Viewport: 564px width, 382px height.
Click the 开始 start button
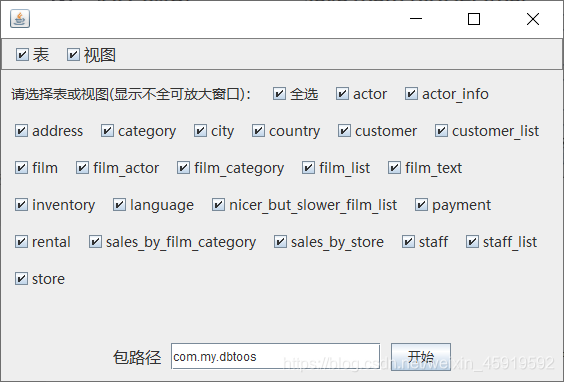coord(421,357)
